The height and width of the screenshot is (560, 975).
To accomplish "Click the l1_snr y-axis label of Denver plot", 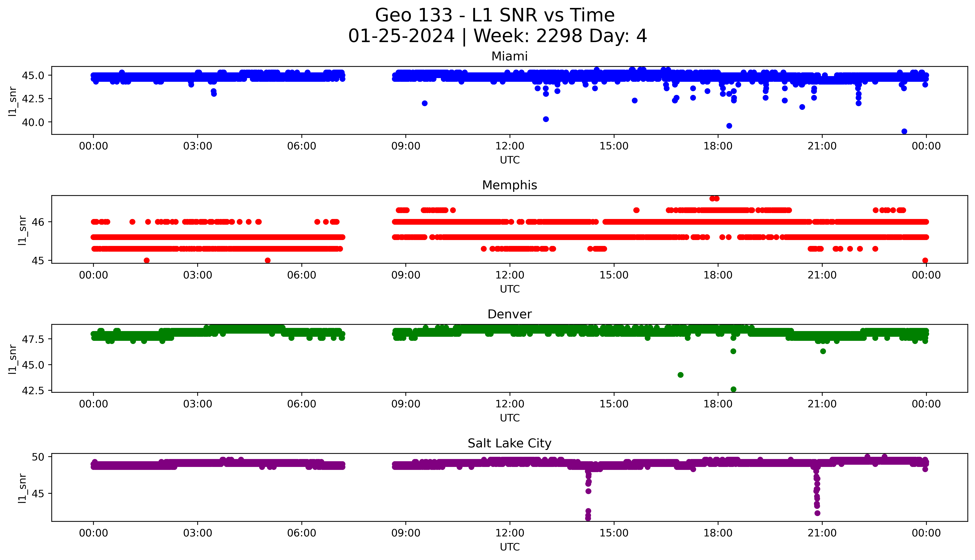I will coord(13,359).
